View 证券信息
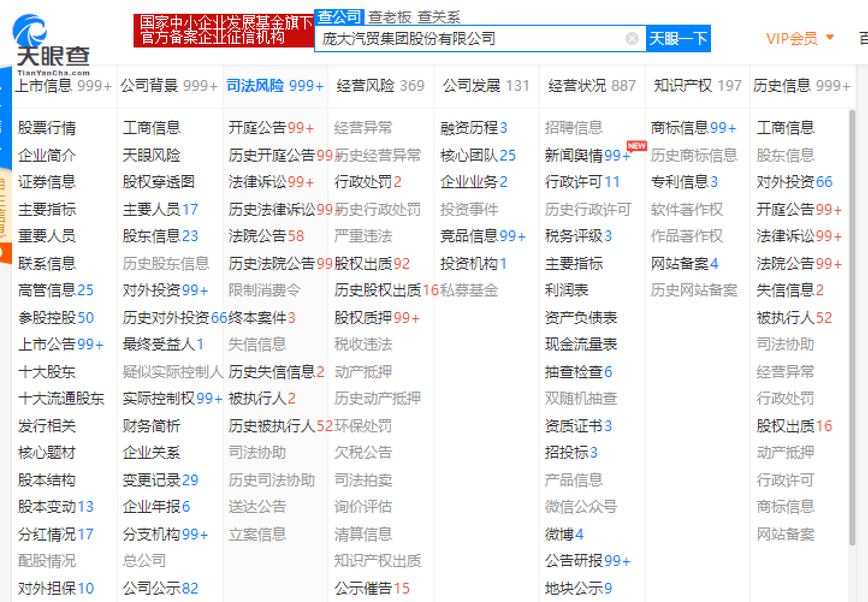The image size is (868, 602). tap(47, 182)
